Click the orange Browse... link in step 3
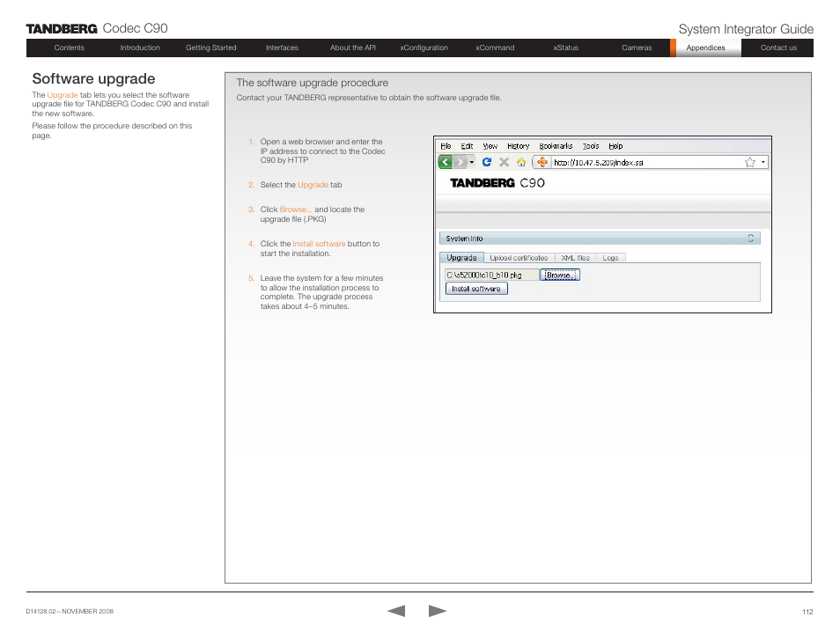This screenshot has width=840, height=632. pyautogui.click(x=296, y=209)
